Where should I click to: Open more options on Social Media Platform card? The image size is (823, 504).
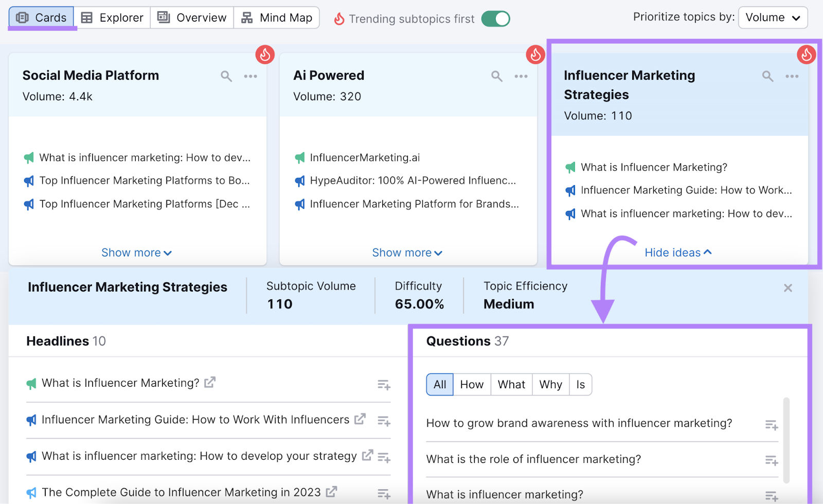coord(251,76)
